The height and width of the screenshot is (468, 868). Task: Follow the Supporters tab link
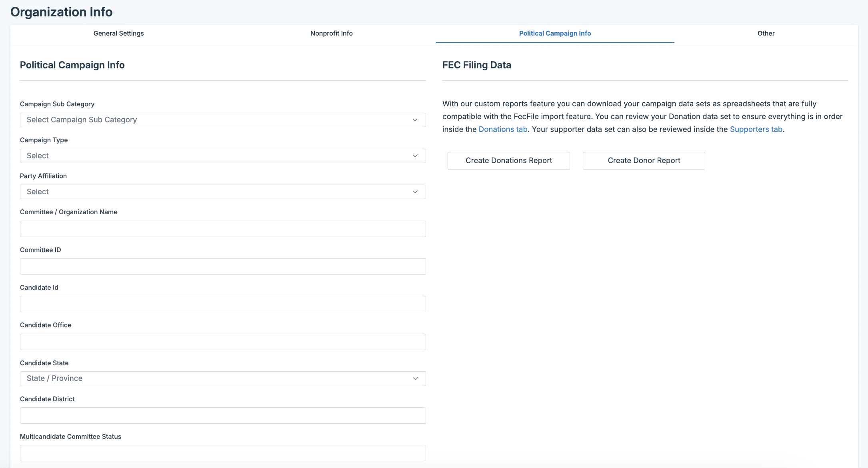click(756, 129)
